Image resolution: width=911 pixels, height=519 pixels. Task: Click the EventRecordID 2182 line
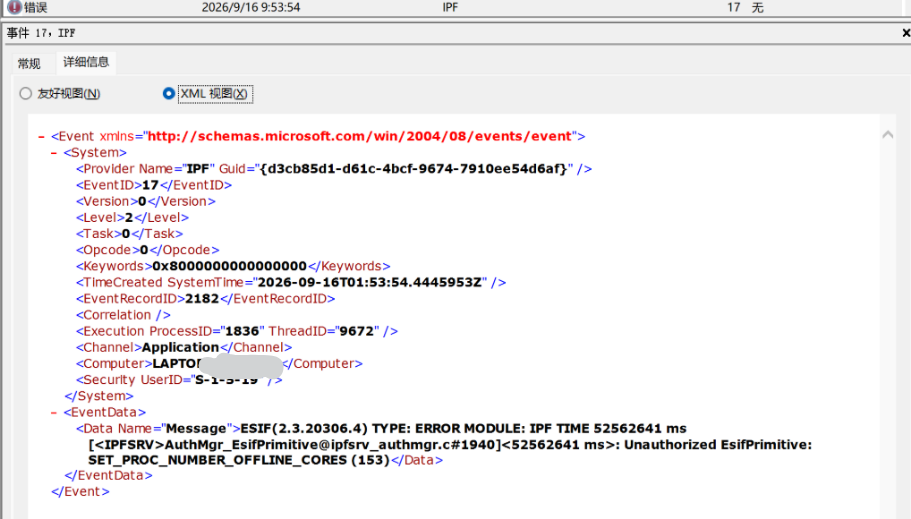pyautogui.click(x=206, y=299)
